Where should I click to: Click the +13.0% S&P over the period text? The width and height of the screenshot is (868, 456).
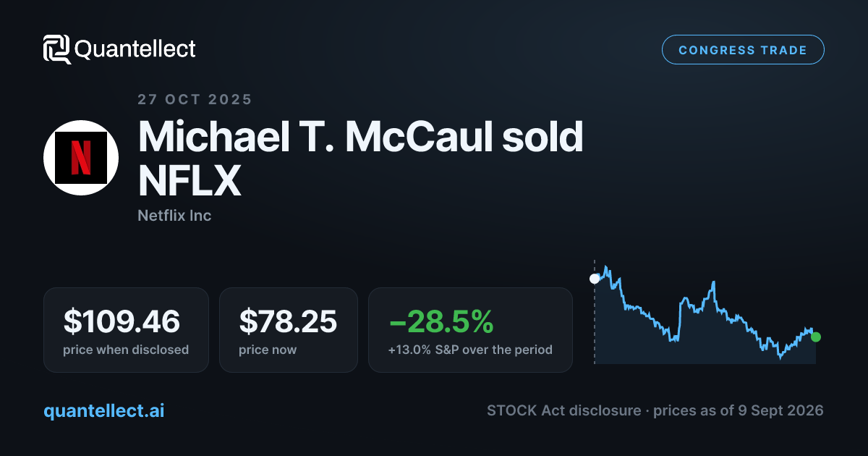pyautogui.click(x=470, y=350)
